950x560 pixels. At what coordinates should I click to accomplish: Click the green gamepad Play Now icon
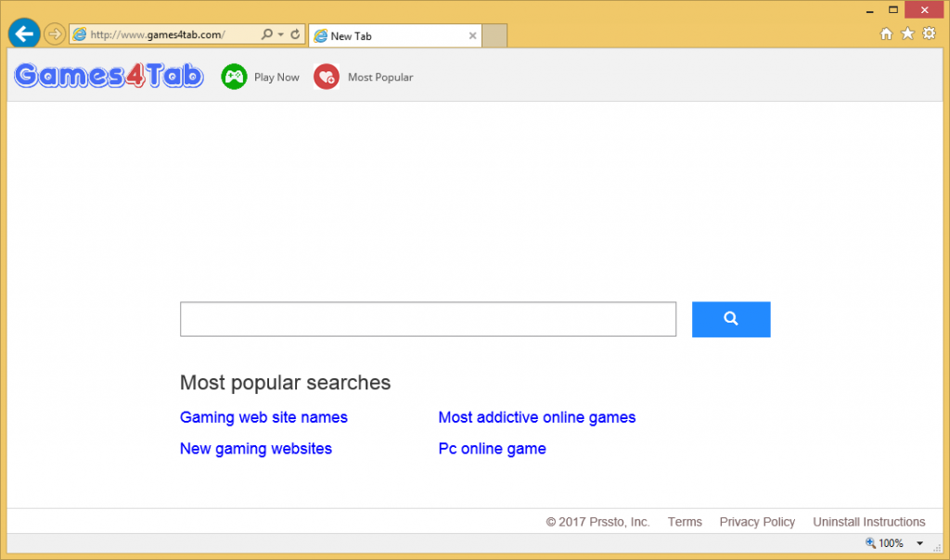234,77
